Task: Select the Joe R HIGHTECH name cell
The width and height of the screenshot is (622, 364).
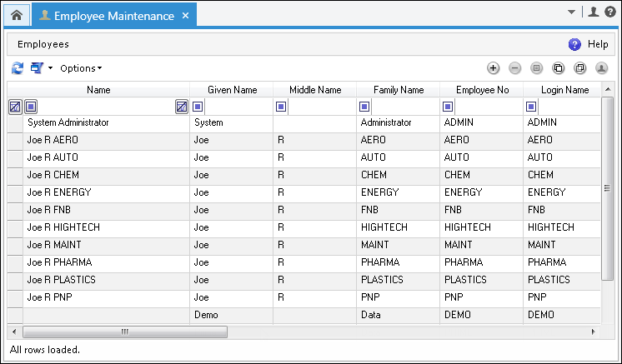Action: [x=107, y=227]
